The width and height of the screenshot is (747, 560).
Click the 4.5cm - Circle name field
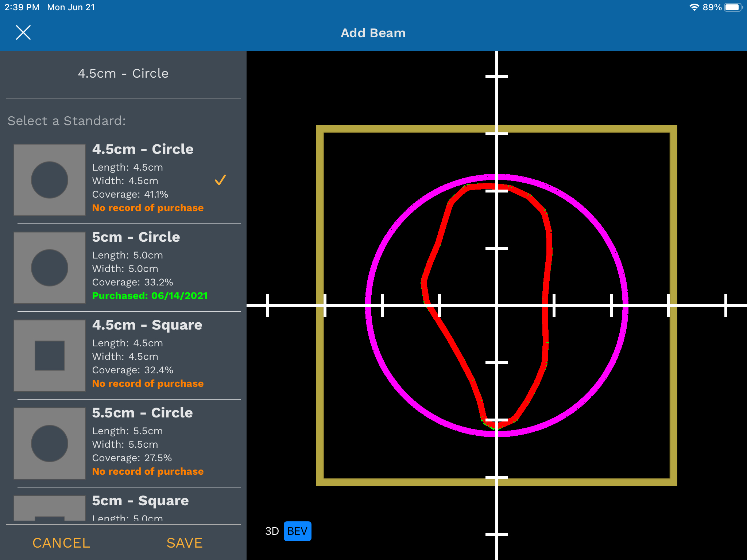tap(123, 74)
